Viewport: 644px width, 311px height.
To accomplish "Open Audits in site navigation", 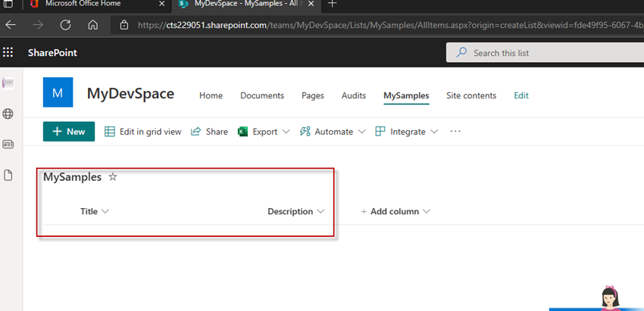I will coord(354,95).
